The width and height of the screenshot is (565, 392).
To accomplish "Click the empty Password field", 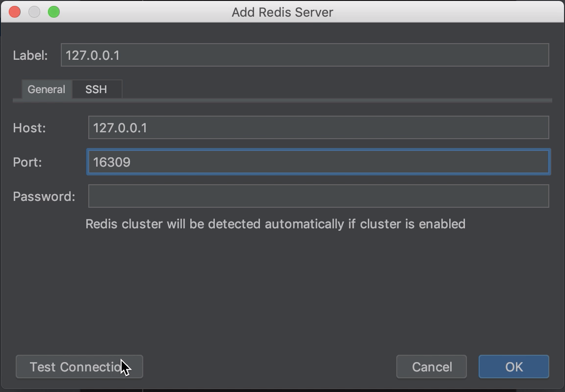I will [x=318, y=196].
